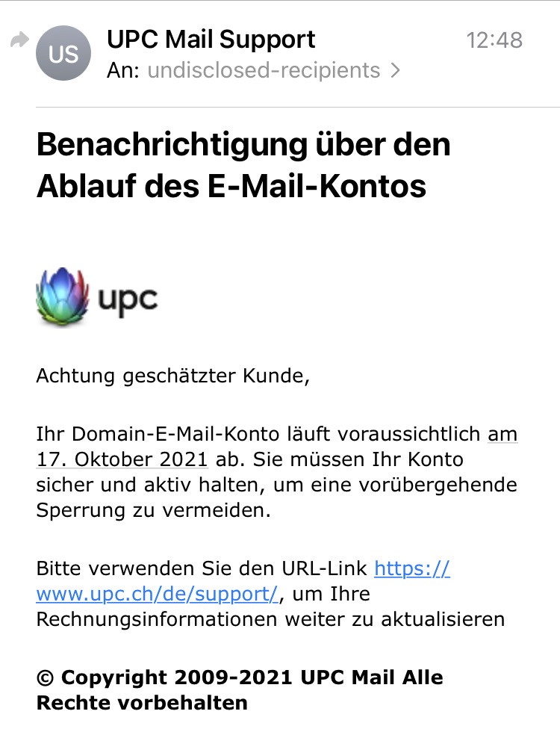
Task: Click the forwarded arrow icon beside the avatar
Action: point(18,40)
